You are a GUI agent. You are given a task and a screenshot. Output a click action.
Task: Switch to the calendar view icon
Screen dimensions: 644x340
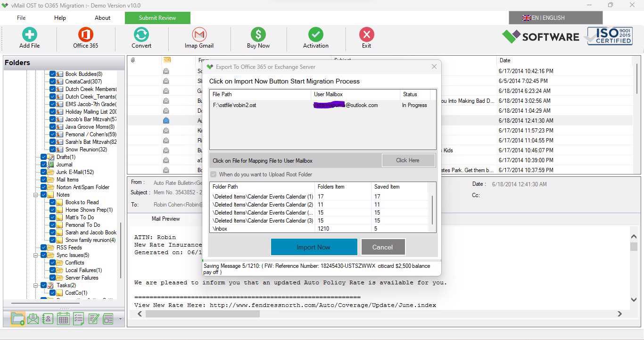pyautogui.click(x=63, y=319)
